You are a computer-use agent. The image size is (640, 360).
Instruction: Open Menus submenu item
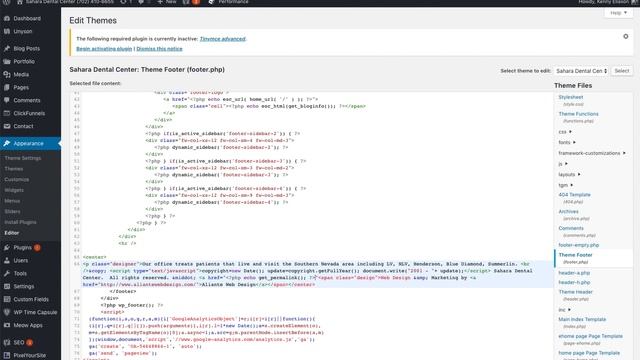point(12,201)
